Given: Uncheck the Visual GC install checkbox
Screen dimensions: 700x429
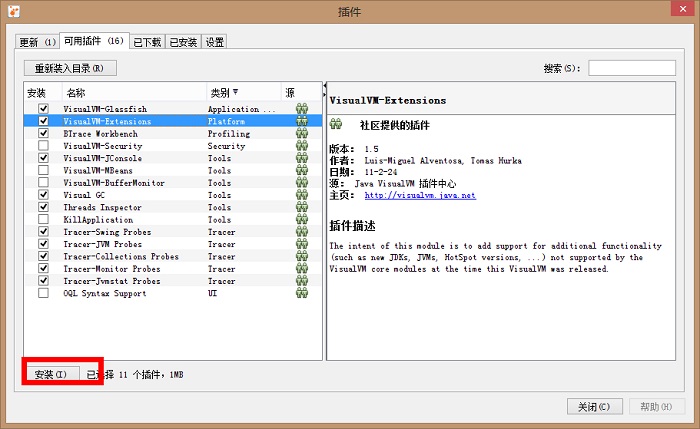Looking at the screenshot, I should tap(43, 195).
